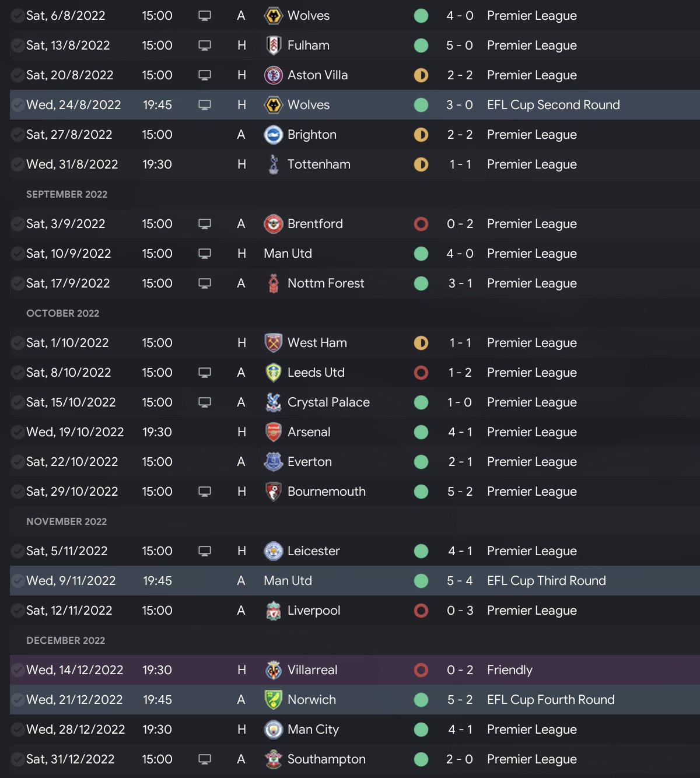
Task: Open the 5 - 4 Man Utd result
Action: pos(460,581)
